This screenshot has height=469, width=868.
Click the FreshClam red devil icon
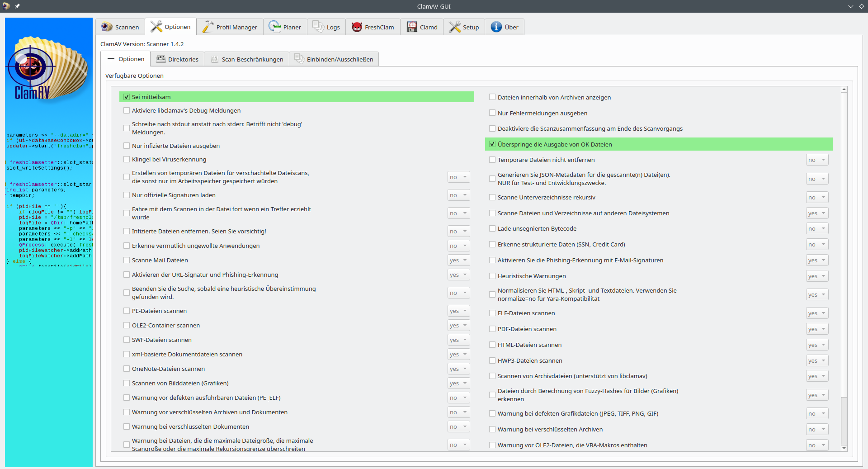[x=357, y=27]
